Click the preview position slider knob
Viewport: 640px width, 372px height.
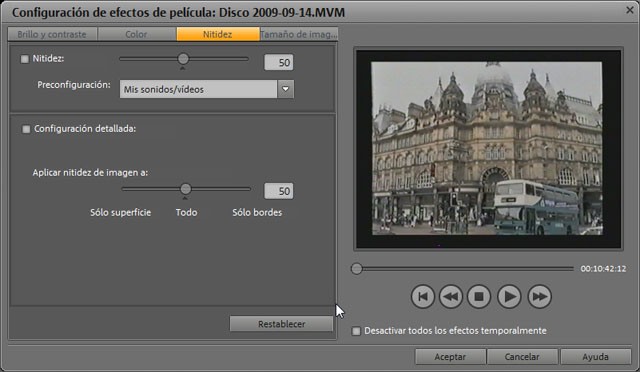[x=357, y=269]
